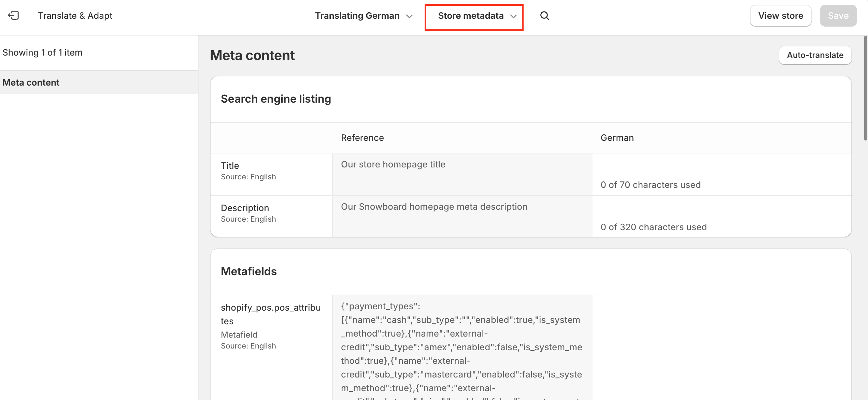This screenshot has width=868, height=400.
Task: Click the '0 of 70 characters used' counter
Action: pyautogui.click(x=650, y=185)
